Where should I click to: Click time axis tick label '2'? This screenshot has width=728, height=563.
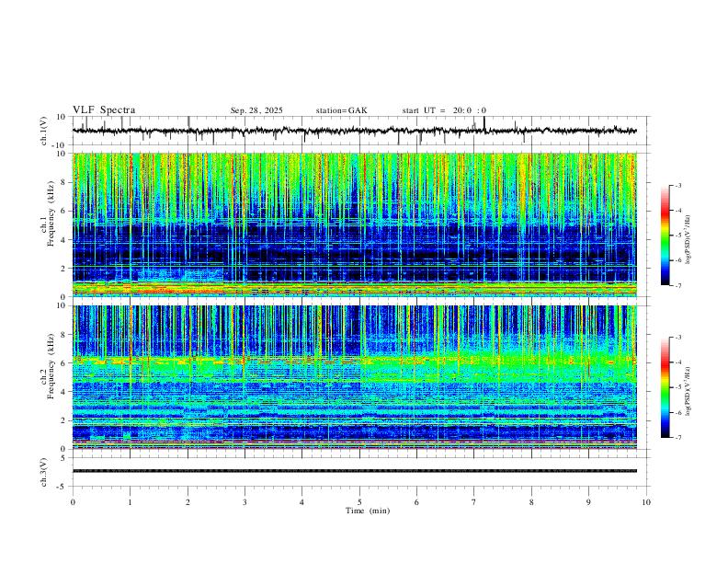[188, 502]
